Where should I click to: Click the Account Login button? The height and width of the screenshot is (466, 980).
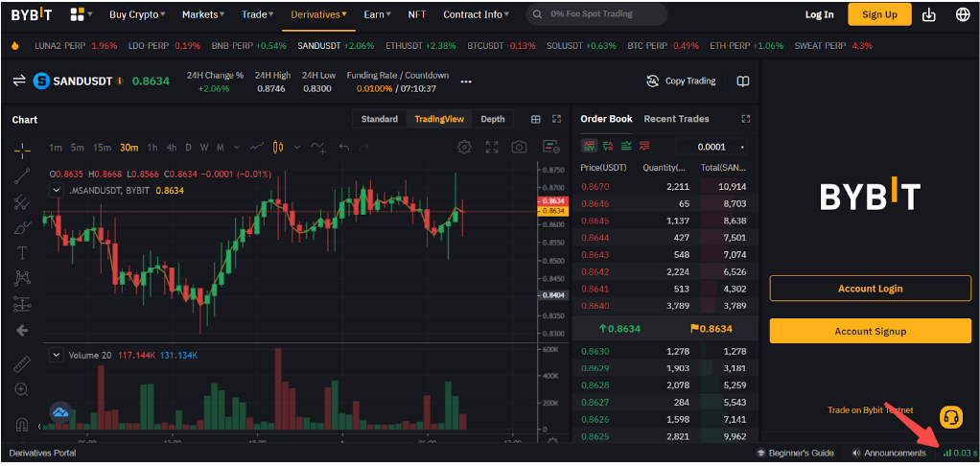click(x=870, y=289)
